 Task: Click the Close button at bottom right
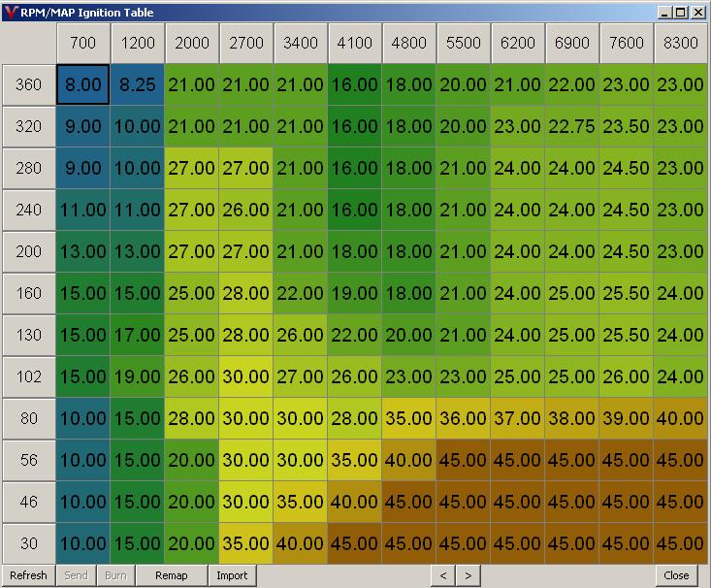[x=676, y=575]
